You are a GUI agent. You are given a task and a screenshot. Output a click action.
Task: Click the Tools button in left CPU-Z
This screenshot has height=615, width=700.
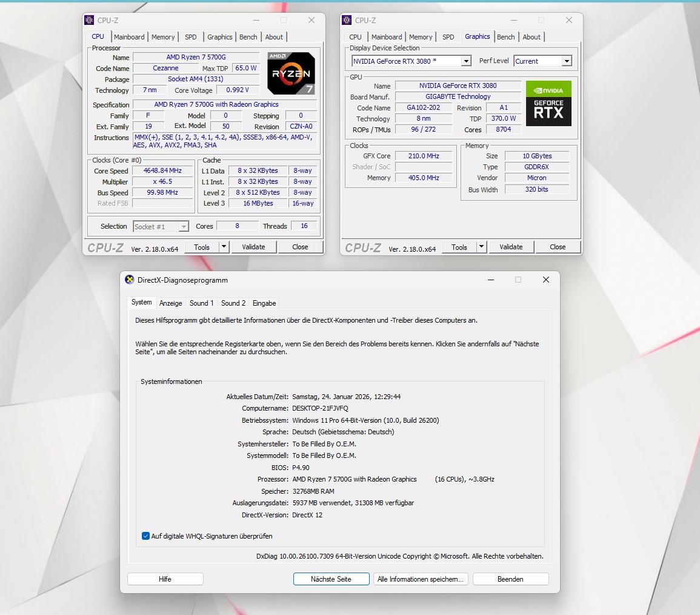(x=202, y=247)
